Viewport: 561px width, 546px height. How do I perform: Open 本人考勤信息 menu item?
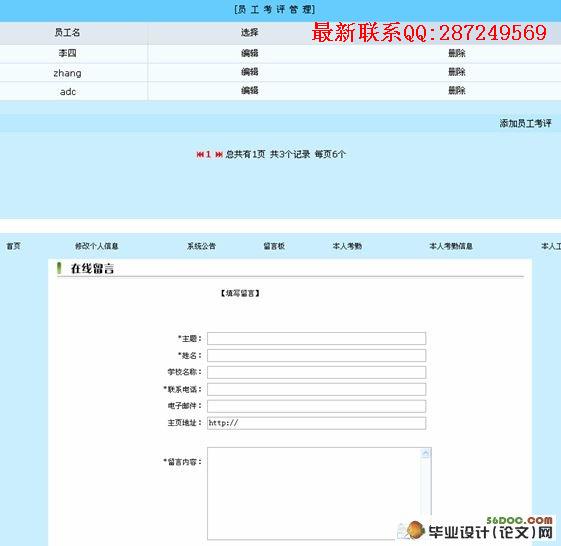(x=451, y=246)
